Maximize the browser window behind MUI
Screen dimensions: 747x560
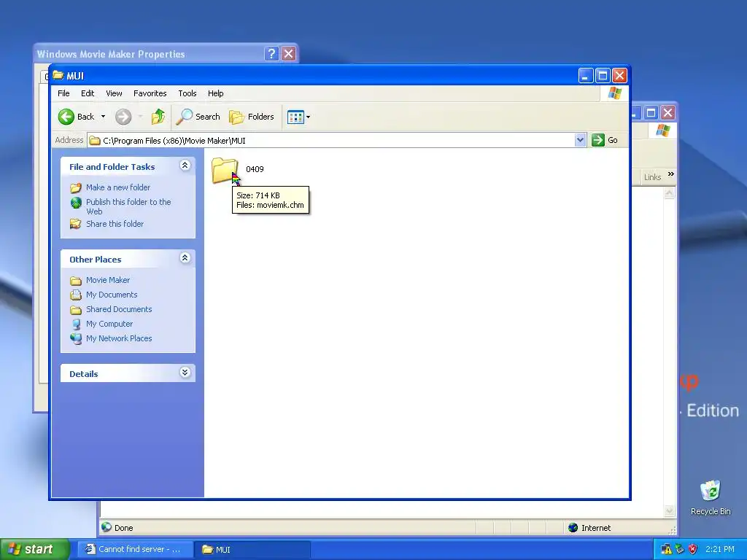651,113
